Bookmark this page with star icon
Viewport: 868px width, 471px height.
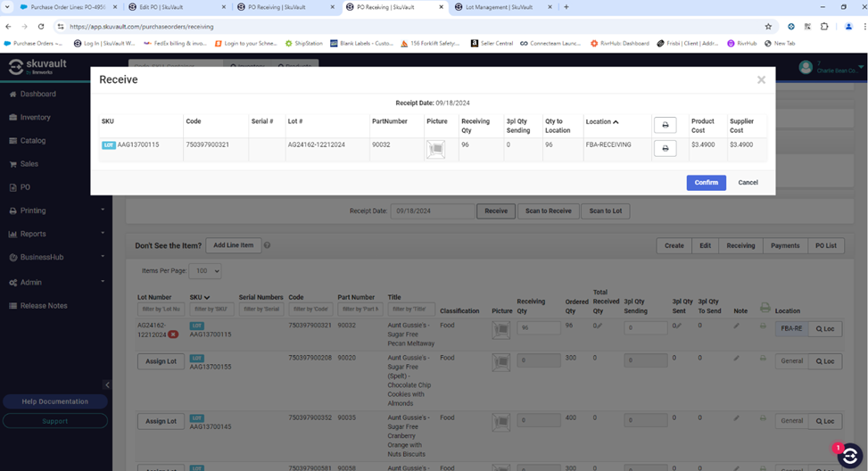[768, 27]
